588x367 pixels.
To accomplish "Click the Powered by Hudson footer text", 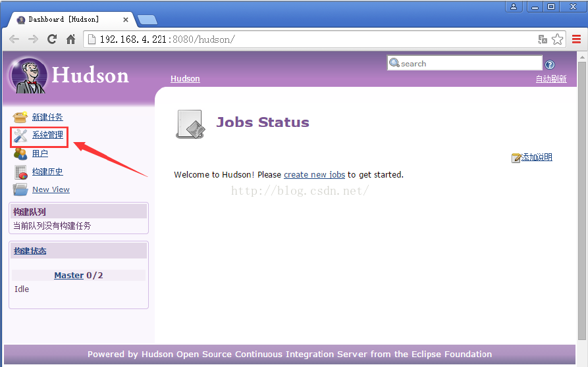I will 290,355.
